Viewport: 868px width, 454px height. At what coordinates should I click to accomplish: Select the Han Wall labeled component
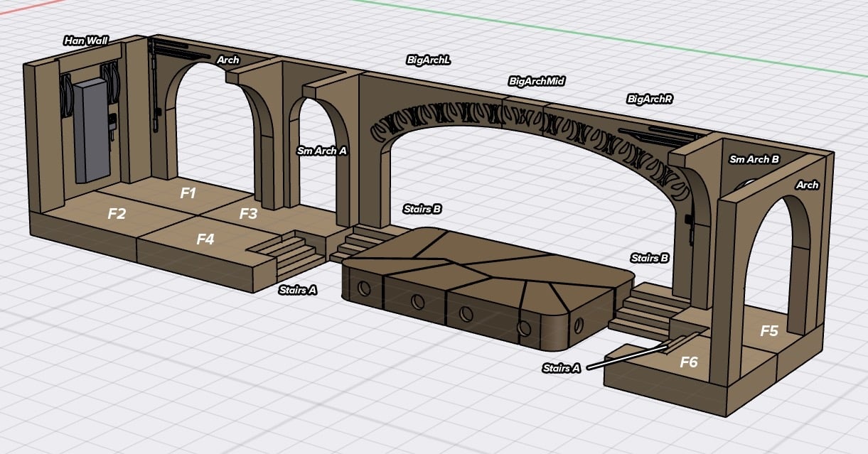85,40
